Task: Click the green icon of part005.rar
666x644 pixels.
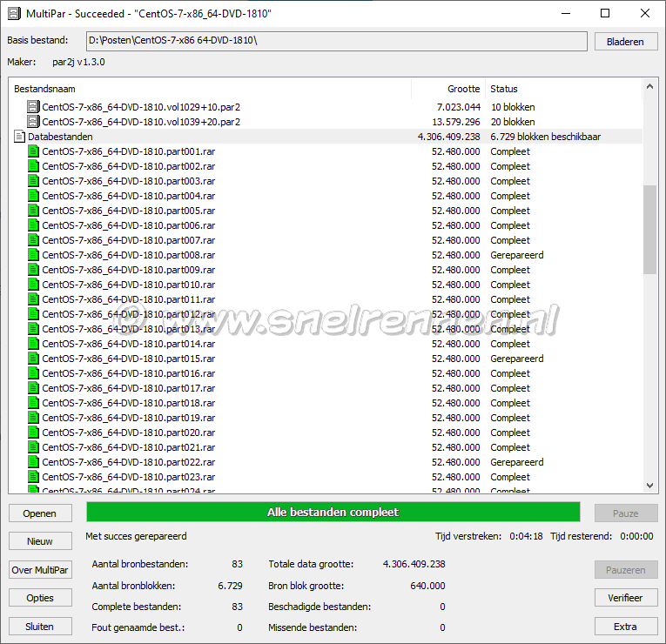Action: tap(33, 211)
